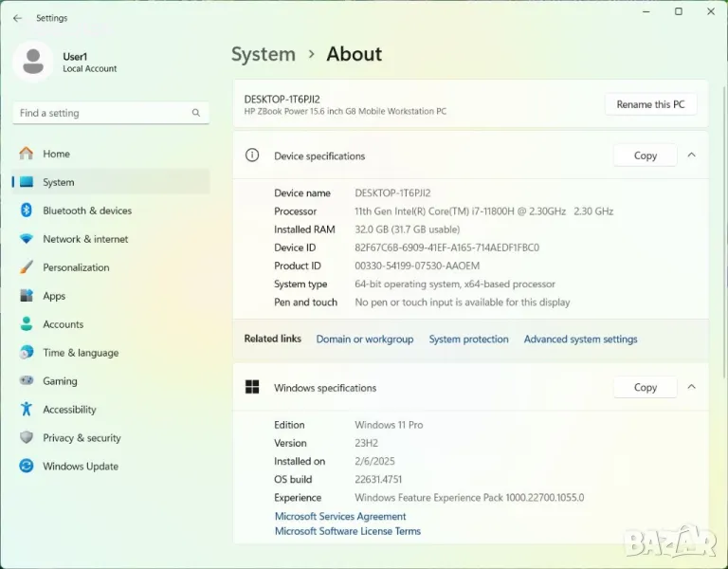Open Privacy & security menu item
728x569 pixels.
82,438
